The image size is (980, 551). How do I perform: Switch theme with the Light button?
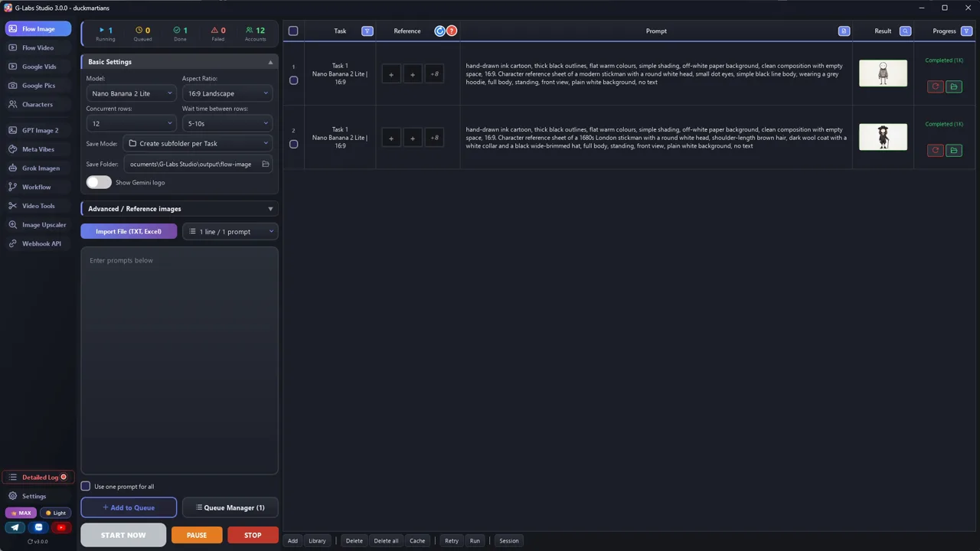click(55, 513)
